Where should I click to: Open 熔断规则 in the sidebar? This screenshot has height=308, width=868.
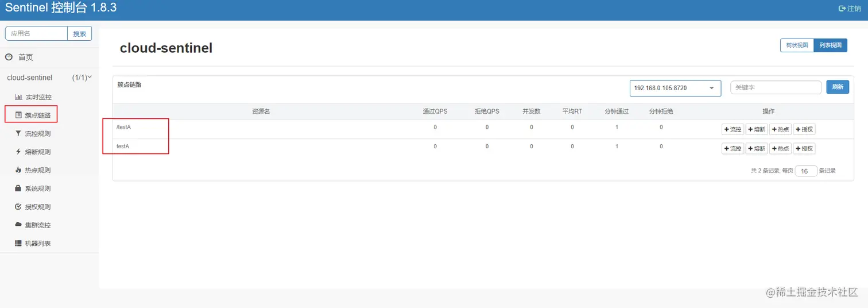click(38, 152)
